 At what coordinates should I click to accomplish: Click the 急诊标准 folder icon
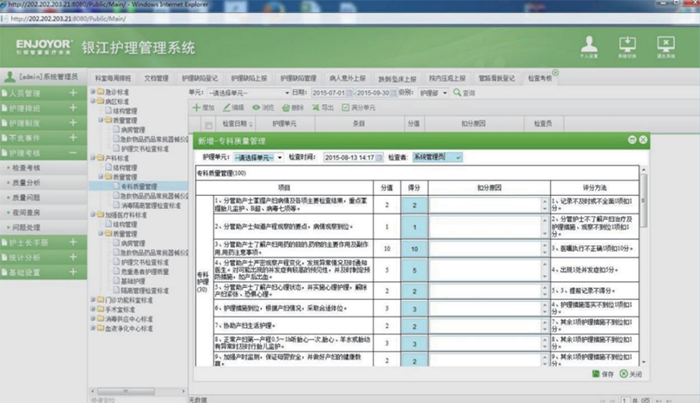(101, 91)
